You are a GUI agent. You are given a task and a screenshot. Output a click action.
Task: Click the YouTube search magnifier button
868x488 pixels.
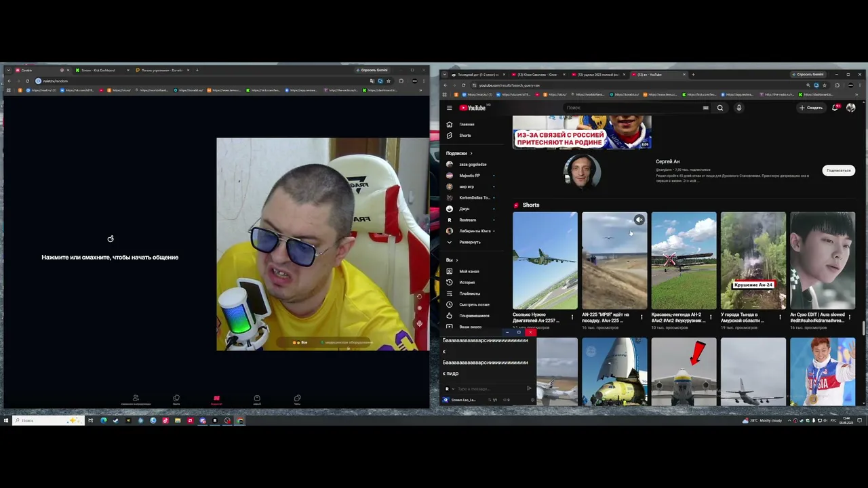click(720, 108)
